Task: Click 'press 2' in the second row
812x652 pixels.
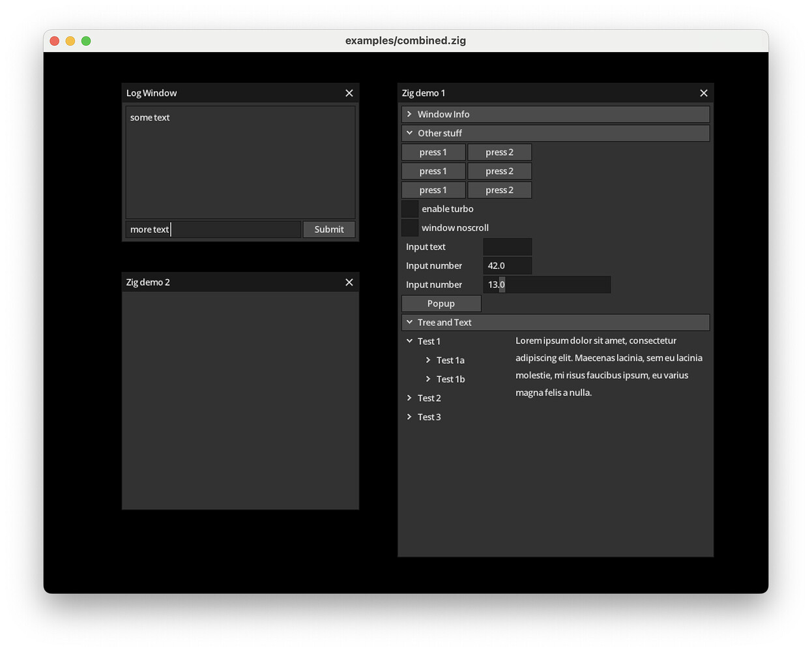Action: tap(500, 171)
